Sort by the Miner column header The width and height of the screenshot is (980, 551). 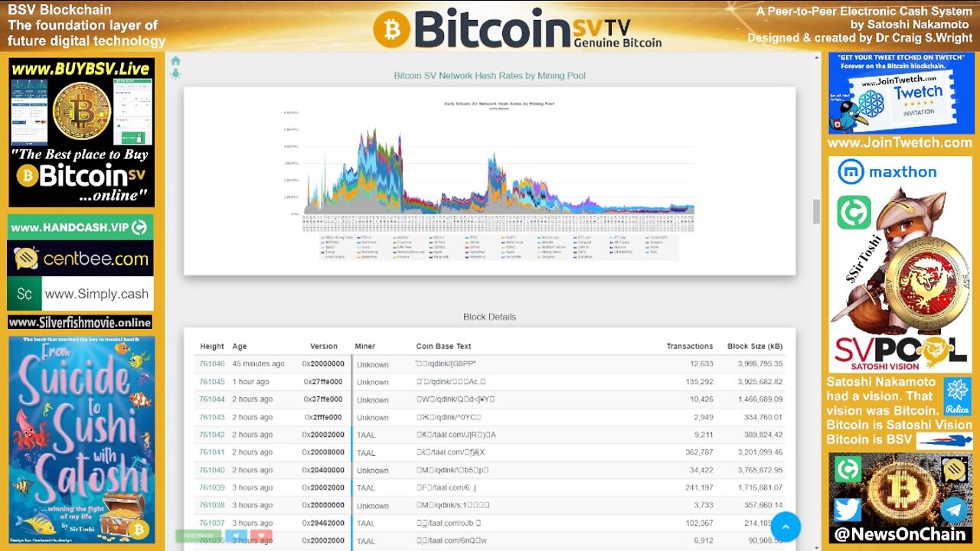365,346
